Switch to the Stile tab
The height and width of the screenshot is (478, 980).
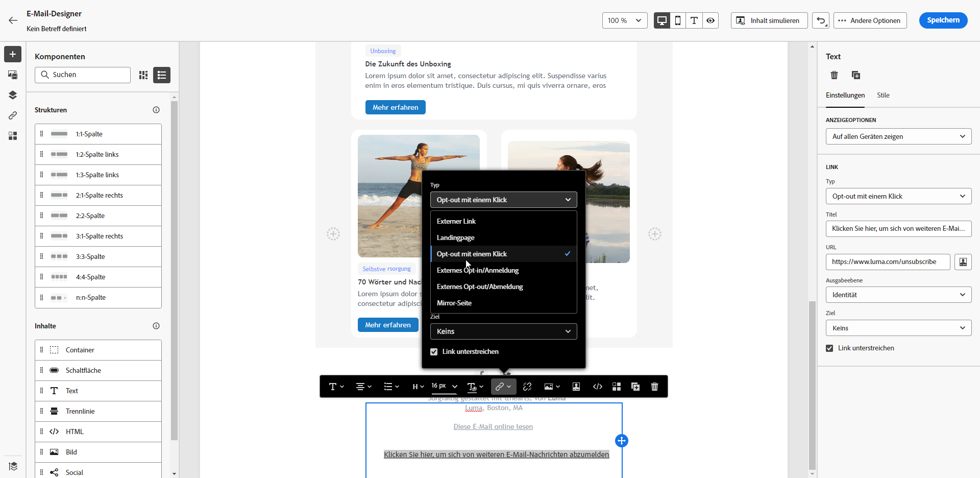coord(883,95)
